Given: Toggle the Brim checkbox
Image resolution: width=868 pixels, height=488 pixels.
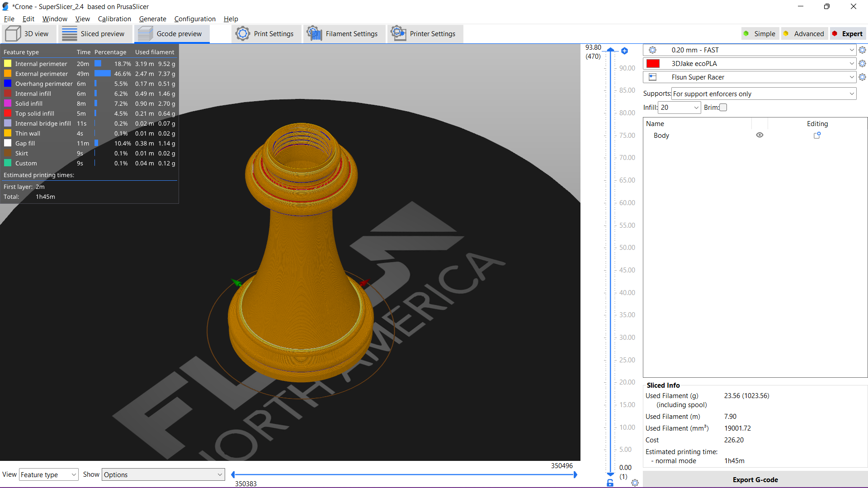Looking at the screenshot, I should [723, 108].
